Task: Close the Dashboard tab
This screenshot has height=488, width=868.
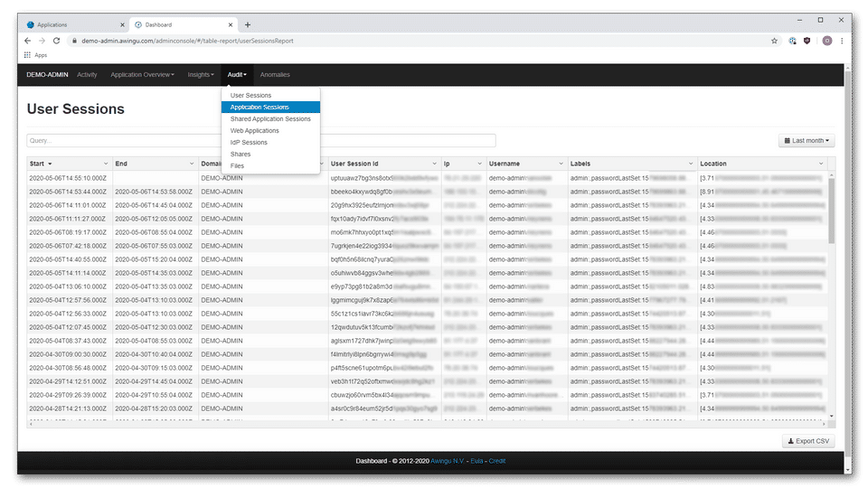Action: pyautogui.click(x=231, y=25)
